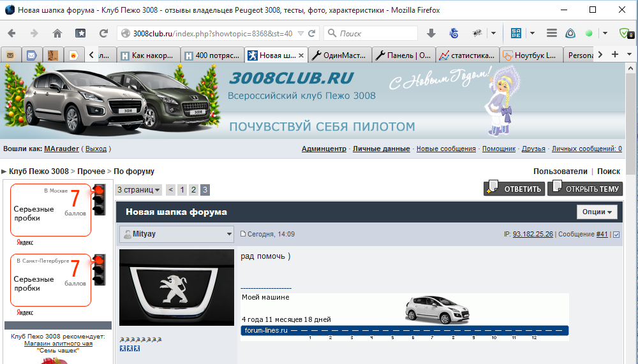638x364 pixels.
Task: Open the 'Админцентр' link
Action: point(323,149)
